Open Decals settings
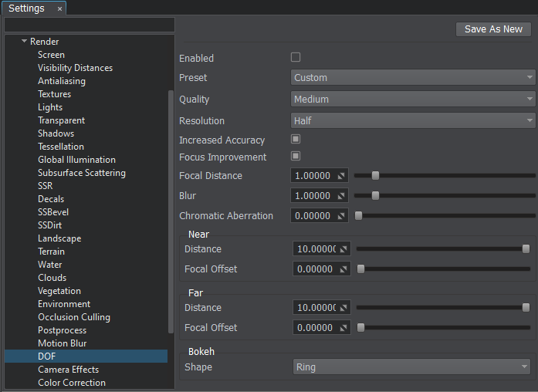 [51, 199]
